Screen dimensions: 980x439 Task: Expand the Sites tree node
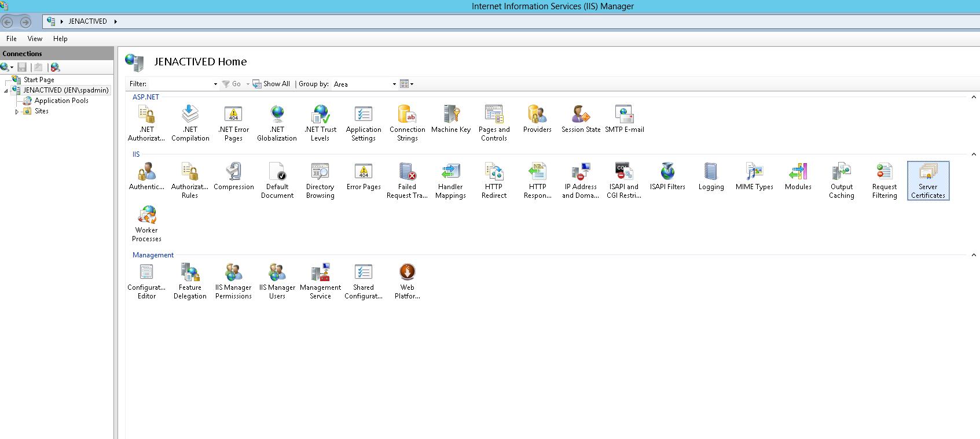(x=17, y=112)
